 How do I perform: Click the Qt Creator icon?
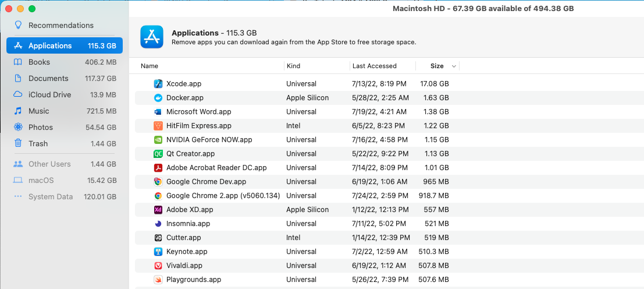[158, 154]
